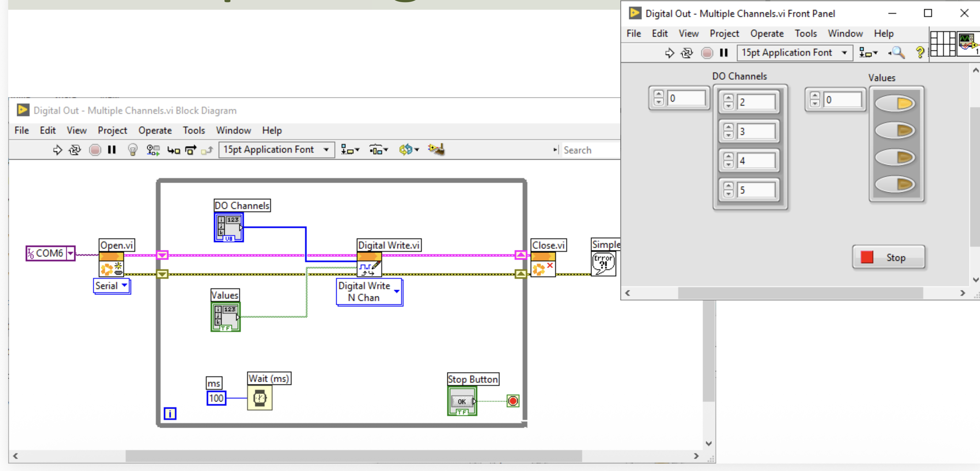The height and width of the screenshot is (471, 980).
Task: Click Run Continuously in Block Diagram toolbar
Action: click(75, 150)
